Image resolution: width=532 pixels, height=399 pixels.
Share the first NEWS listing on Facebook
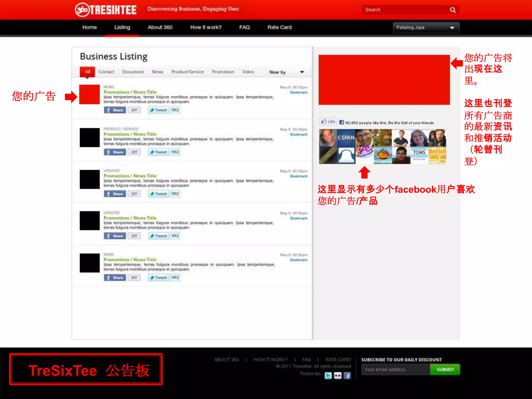tap(115, 110)
